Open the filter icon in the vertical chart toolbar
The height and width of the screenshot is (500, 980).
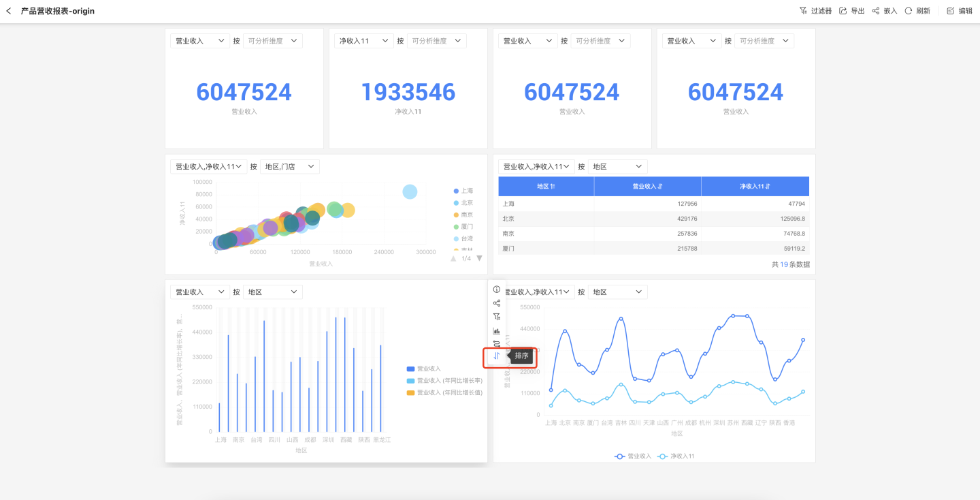click(497, 317)
